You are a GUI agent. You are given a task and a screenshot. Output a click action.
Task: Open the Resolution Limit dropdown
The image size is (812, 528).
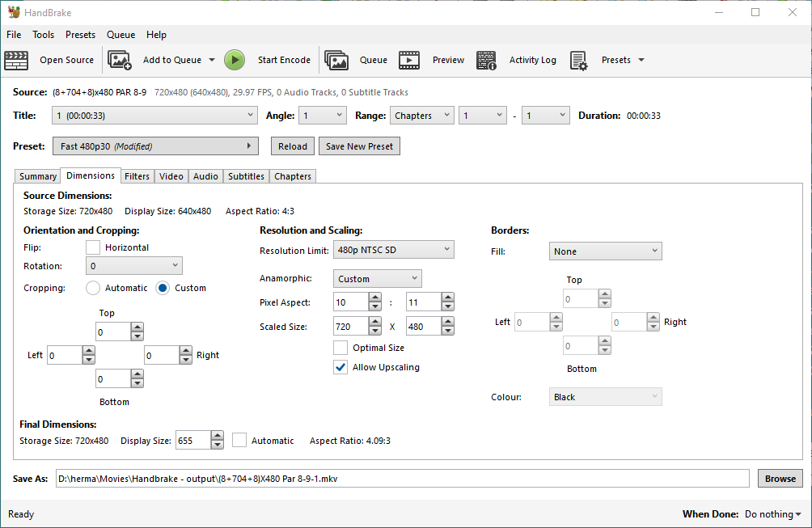point(394,250)
